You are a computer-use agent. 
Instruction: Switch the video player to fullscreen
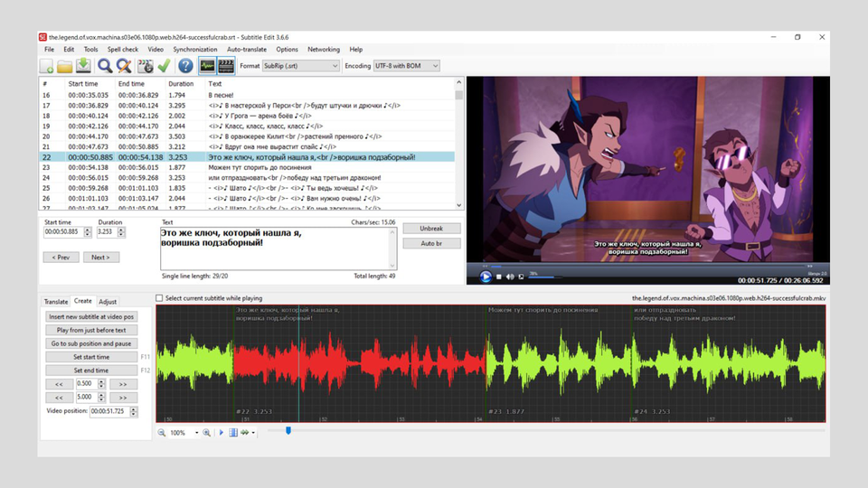(x=521, y=277)
